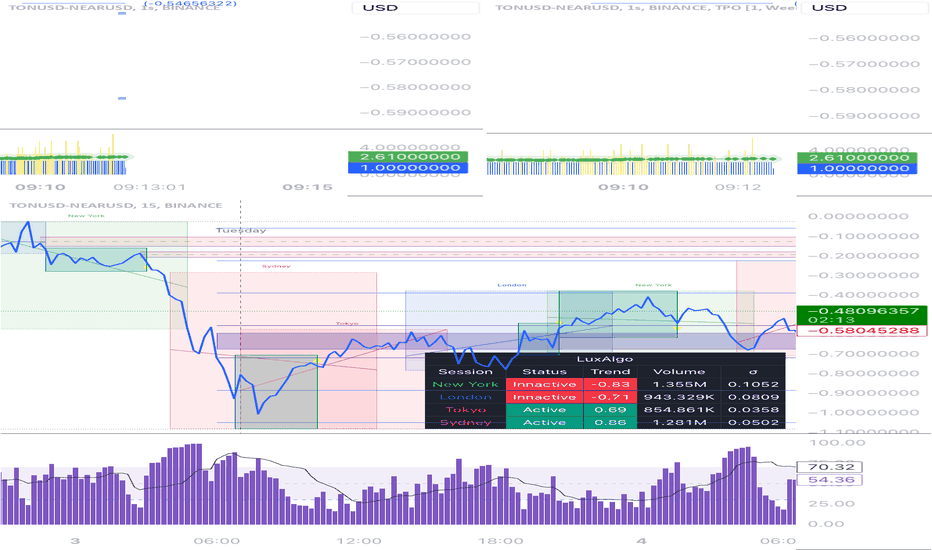
Task: Click the 12:00 label on main time axis
Action: click(359, 541)
